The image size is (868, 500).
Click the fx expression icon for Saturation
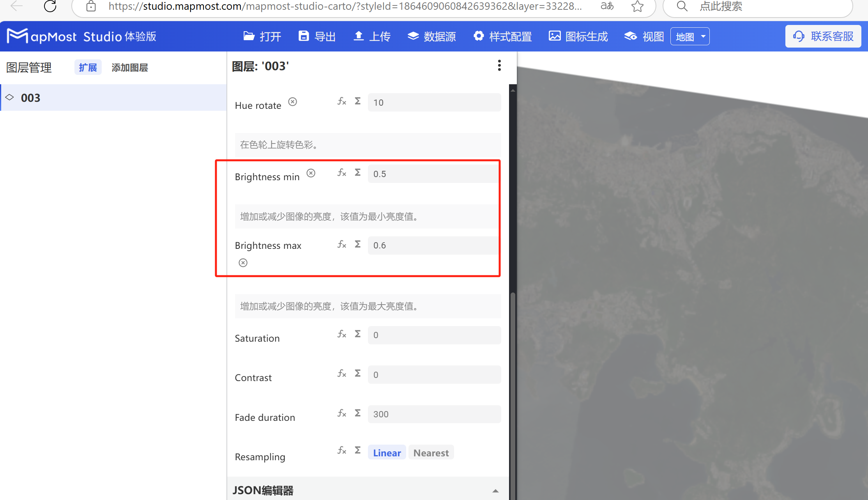tap(342, 334)
